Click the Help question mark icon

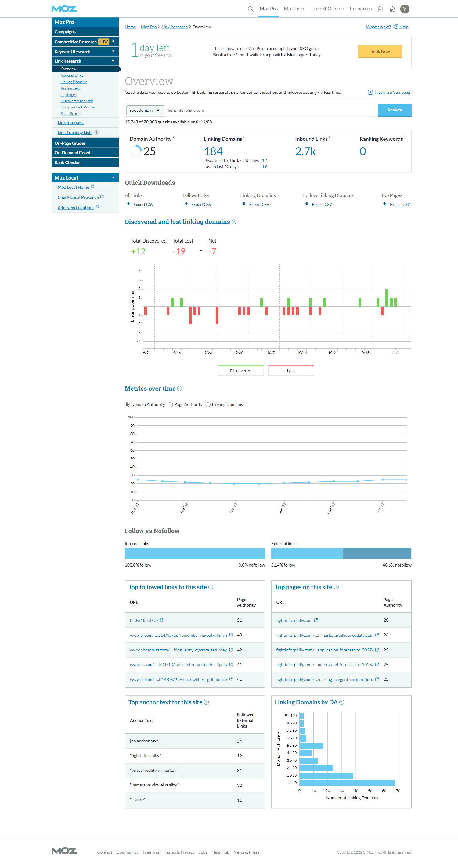(396, 27)
